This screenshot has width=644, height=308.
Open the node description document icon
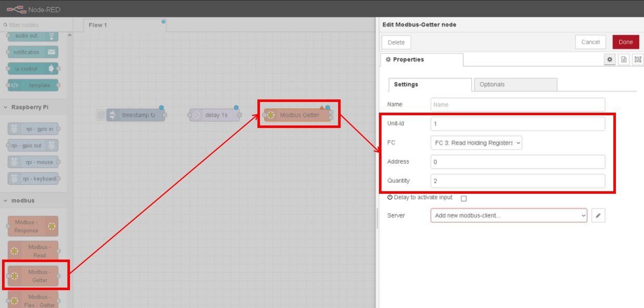(x=624, y=60)
